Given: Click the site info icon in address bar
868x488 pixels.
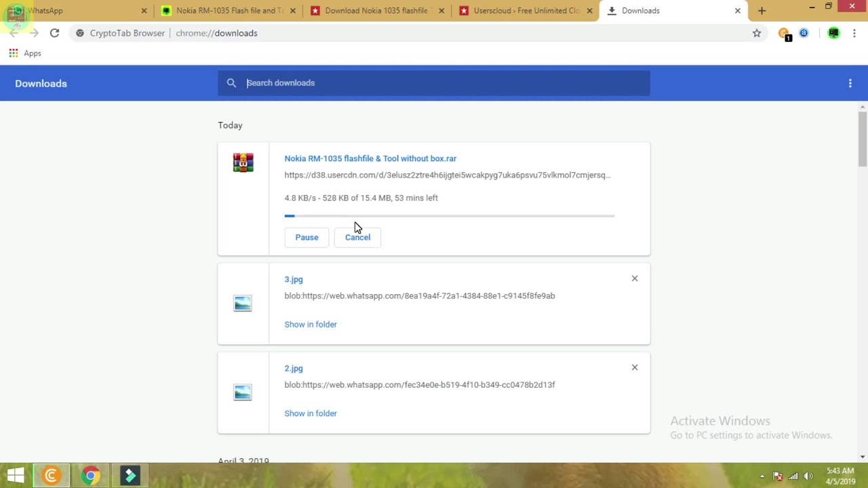Looking at the screenshot, I should pyautogui.click(x=80, y=33).
